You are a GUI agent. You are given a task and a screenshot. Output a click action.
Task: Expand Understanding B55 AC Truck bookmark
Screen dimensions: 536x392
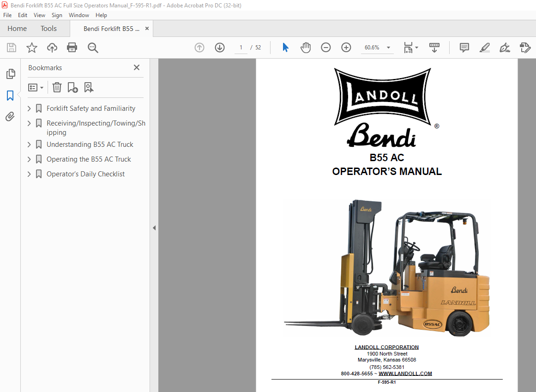point(29,145)
